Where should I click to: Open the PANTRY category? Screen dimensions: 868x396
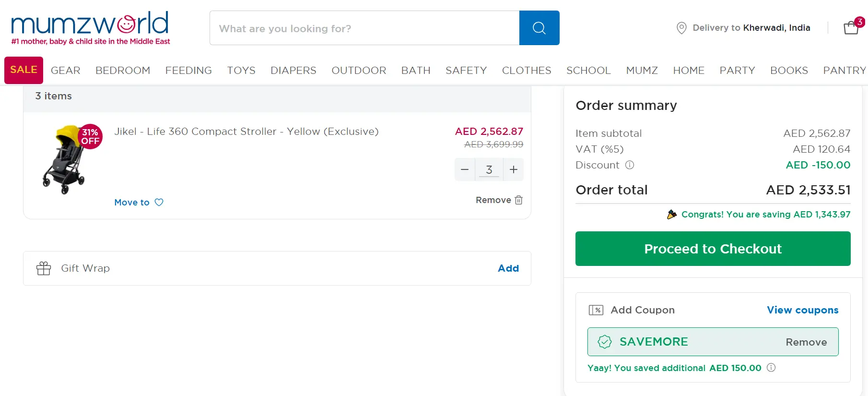pyautogui.click(x=845, y=71)
